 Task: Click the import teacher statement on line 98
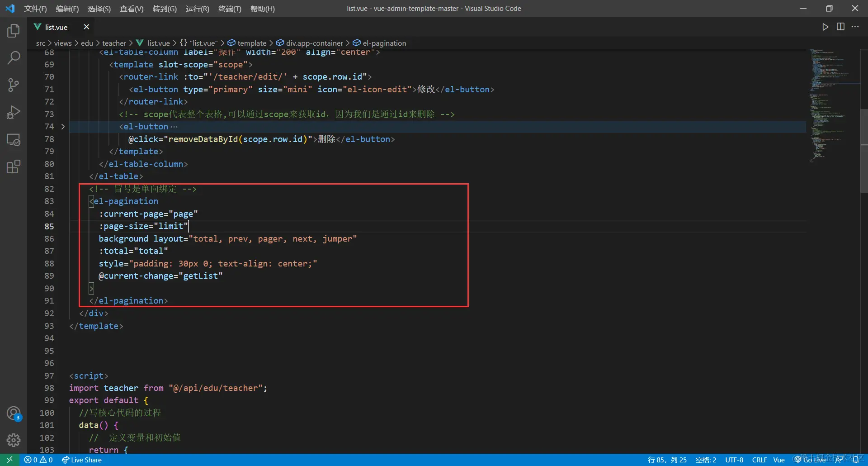coord(168,388)
